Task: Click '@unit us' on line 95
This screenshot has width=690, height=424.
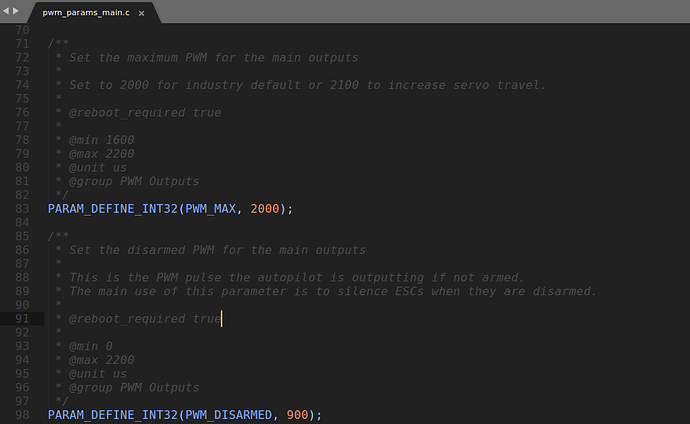Action: (98, 374)
